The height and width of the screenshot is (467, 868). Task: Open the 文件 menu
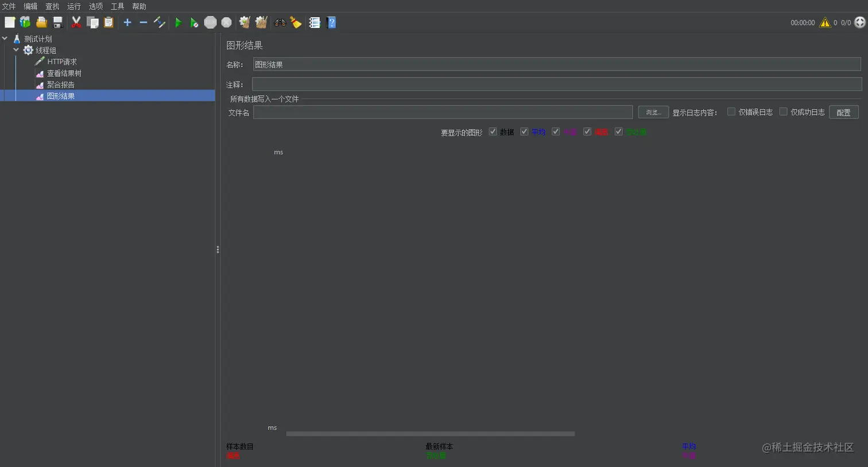9,6
